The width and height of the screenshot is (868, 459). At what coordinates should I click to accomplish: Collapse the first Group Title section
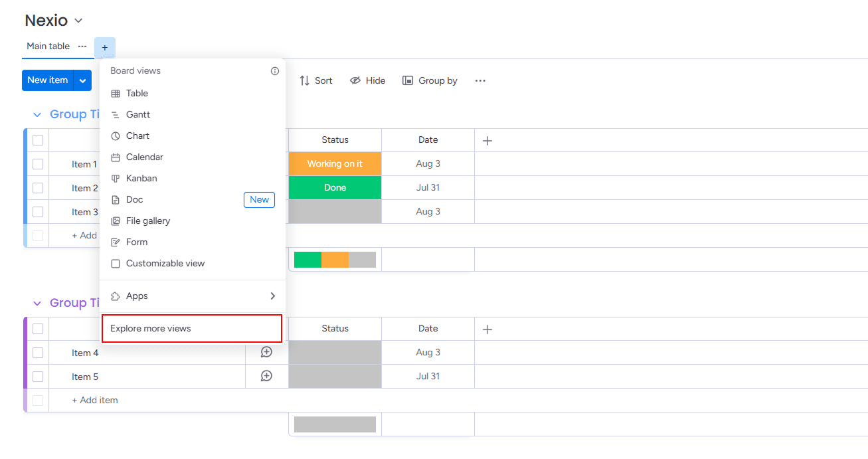point(37,114)
